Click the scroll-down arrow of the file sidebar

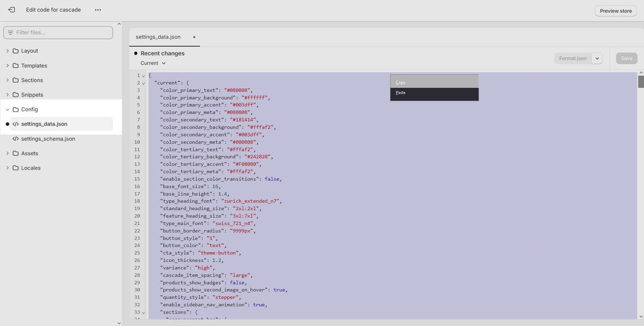pos(119,323)
